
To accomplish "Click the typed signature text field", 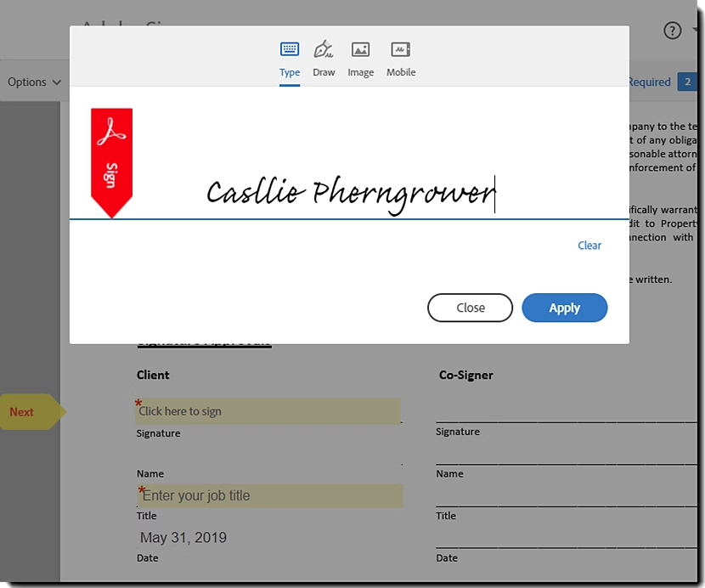I will 351,194.
